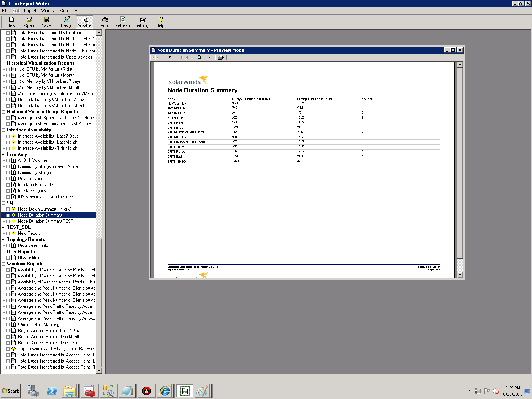Image resolution: width=532 pixels, height=399 pixels.
Task: Open the File menu
Action: 5,11
